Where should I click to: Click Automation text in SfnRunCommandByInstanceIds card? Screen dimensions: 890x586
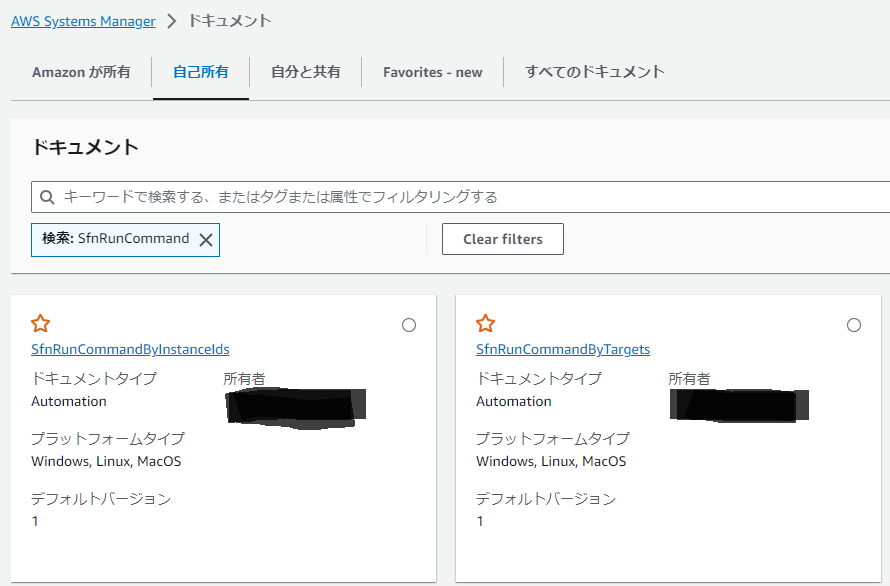click(69, 401)
